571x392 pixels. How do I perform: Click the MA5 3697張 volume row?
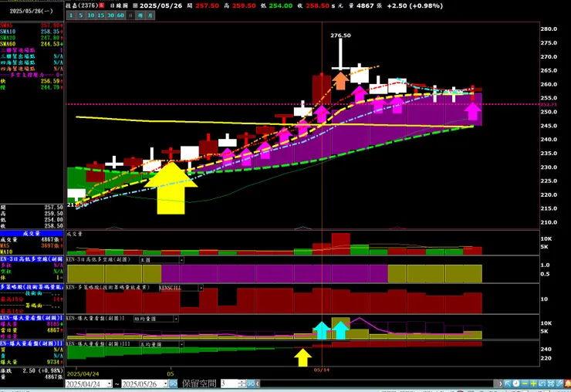click(x=32, y=246)
